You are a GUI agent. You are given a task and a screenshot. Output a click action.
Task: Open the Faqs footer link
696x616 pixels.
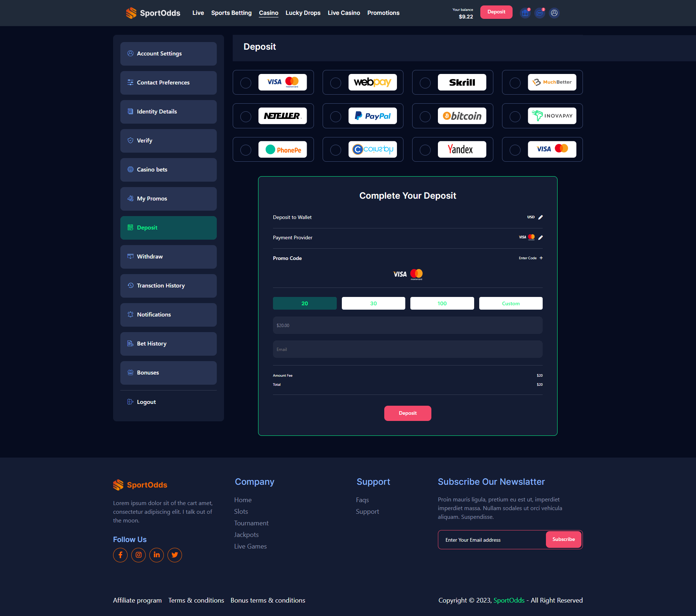362,500
